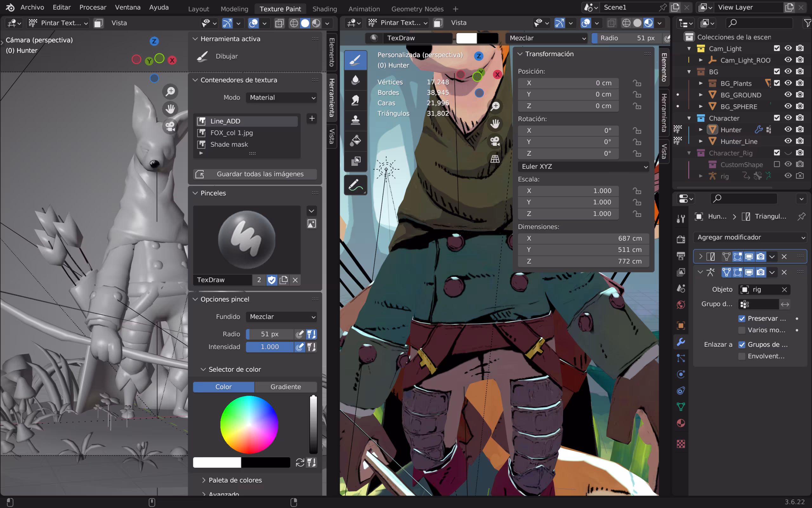This screenshot has height=508, width=812.
Task: Open the Tool properties tab wrench-screwdriver icon
Action: pyautogui.click(x=681, y=219)
